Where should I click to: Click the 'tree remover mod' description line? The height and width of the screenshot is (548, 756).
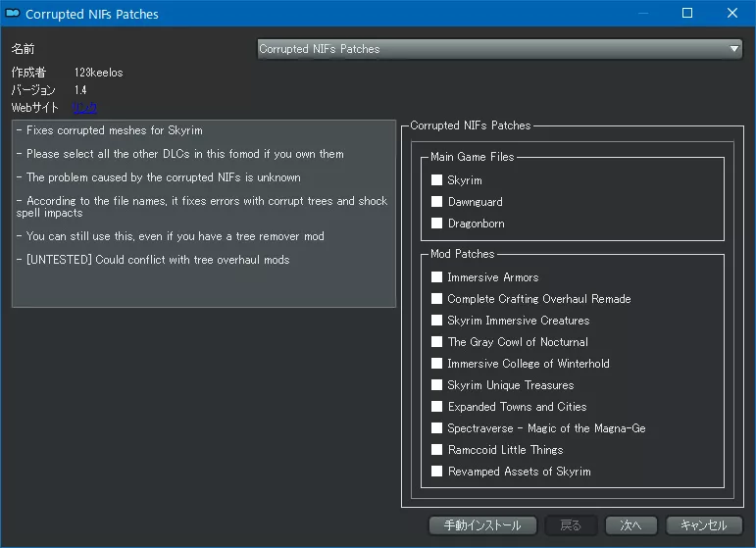171,236
